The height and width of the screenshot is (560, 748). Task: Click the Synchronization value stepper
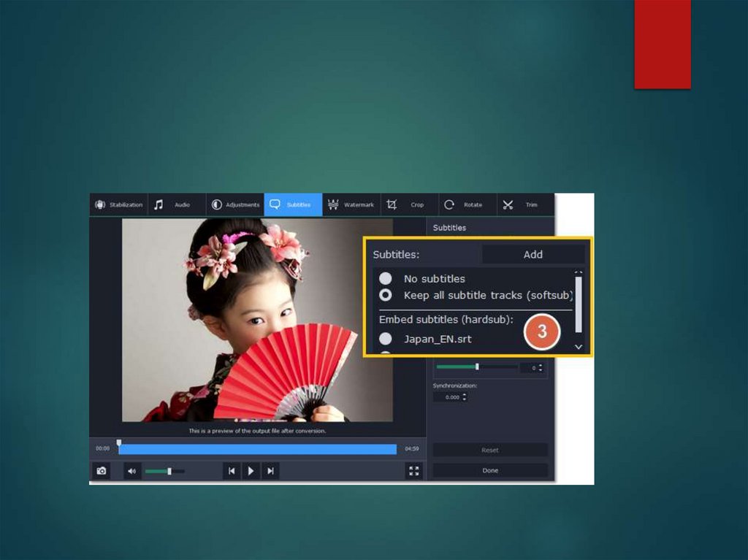coord(465,397)
